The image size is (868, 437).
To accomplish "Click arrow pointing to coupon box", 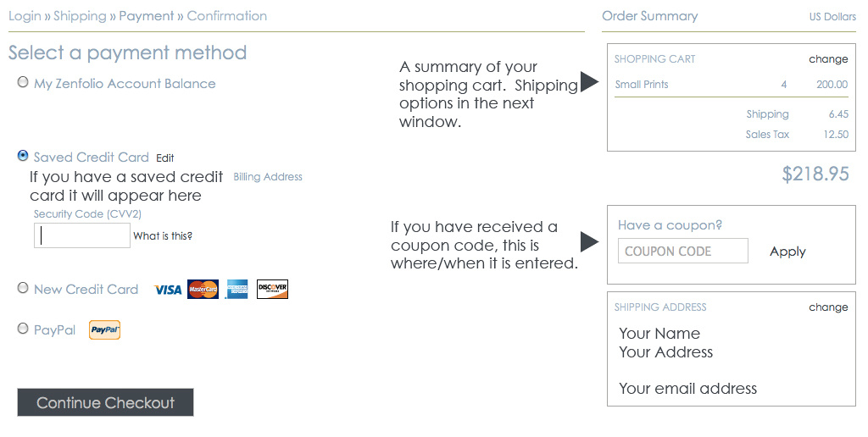I will pos(590,241).
